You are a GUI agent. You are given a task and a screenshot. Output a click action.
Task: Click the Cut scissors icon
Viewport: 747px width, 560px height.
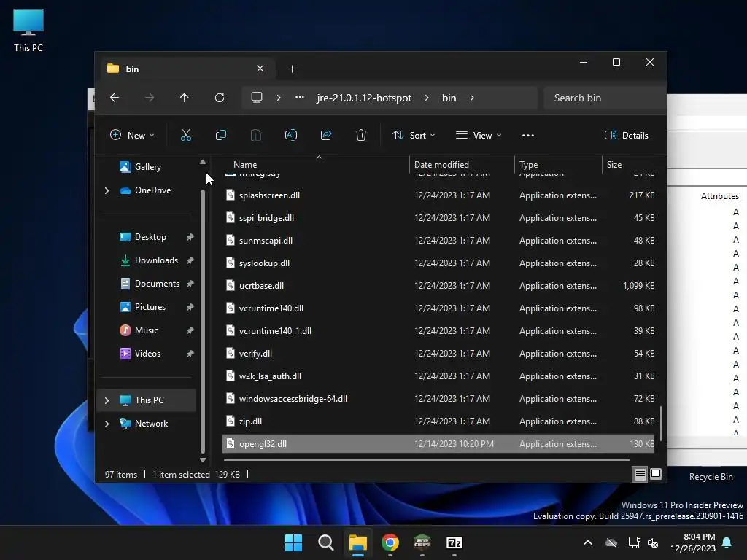[x=186, y=135]
